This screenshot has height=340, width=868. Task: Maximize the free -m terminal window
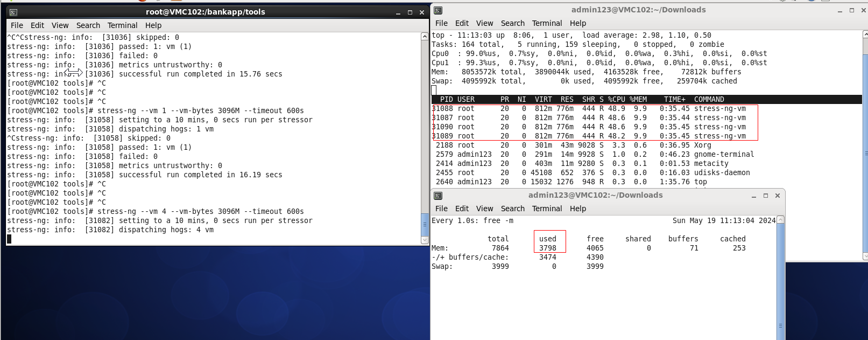tap(765, 196)
